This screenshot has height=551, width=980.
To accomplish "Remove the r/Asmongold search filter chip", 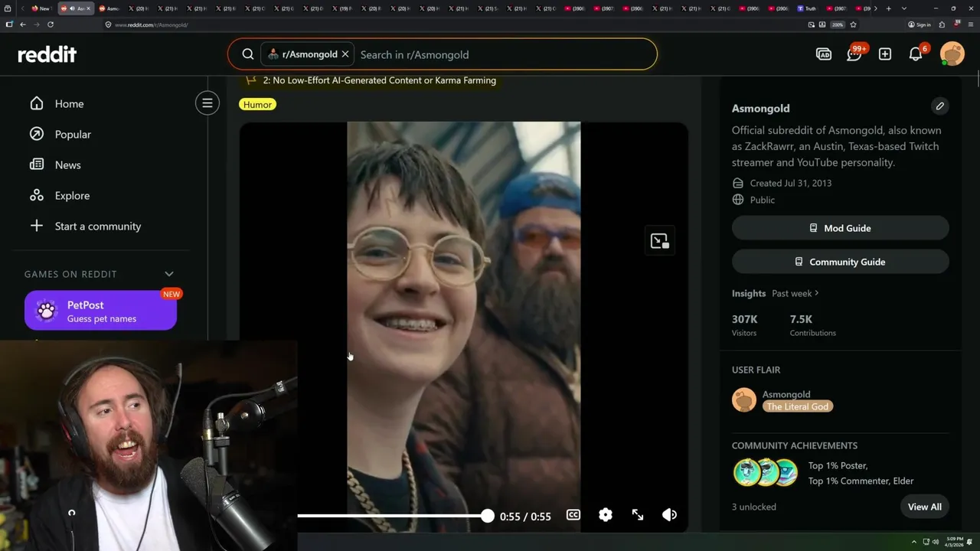I will 345,54.
